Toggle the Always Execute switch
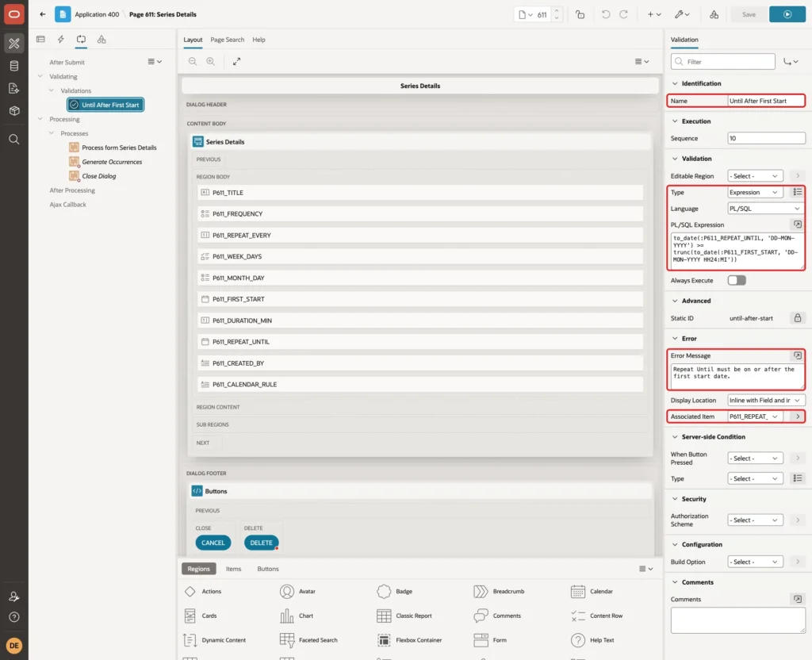The width and height of the screenshot is (812, 660). pyautogui.click(x=737, y=280)
